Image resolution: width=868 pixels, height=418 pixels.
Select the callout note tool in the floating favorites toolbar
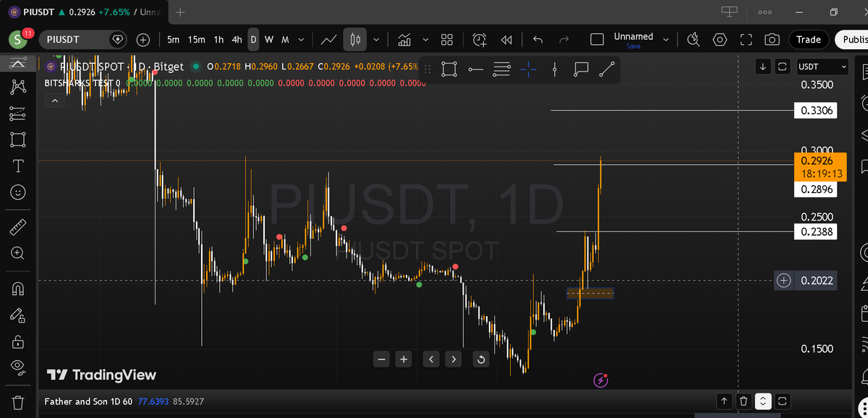tap(581, 69)
